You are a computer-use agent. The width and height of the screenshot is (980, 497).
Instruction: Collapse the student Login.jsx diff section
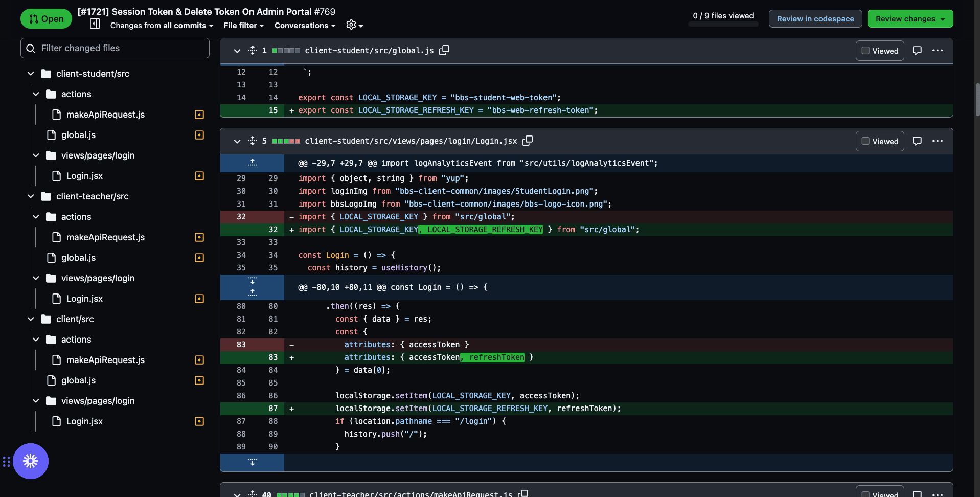click(237, 141)
